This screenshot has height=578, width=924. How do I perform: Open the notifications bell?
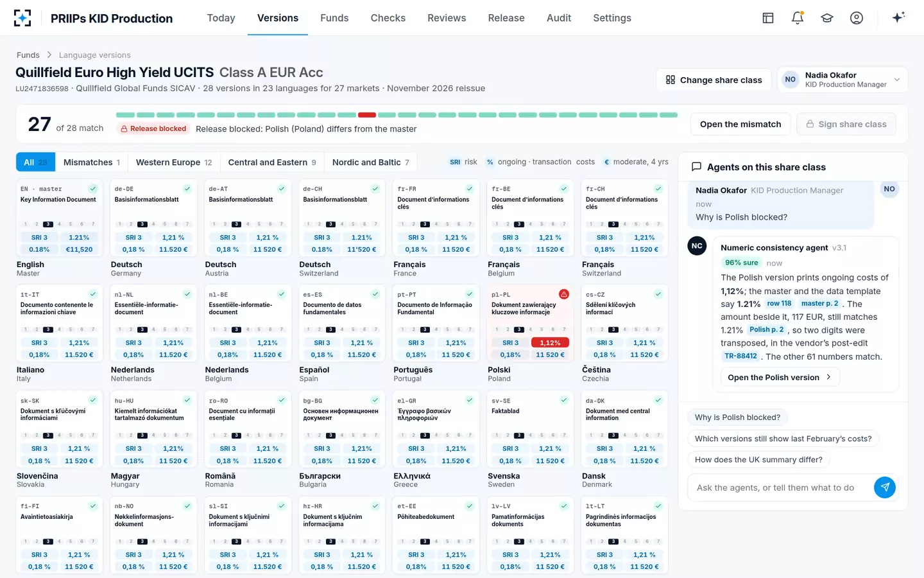point(798,18)
